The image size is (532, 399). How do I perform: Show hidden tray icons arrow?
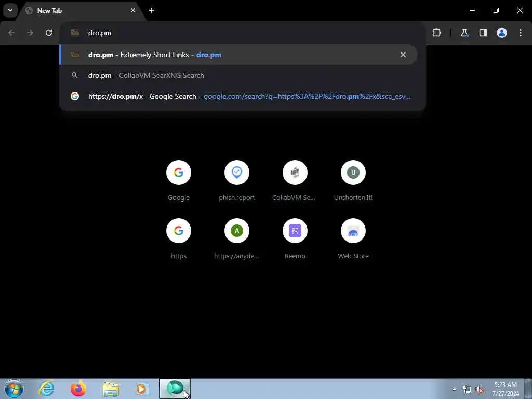pos(454,389)
